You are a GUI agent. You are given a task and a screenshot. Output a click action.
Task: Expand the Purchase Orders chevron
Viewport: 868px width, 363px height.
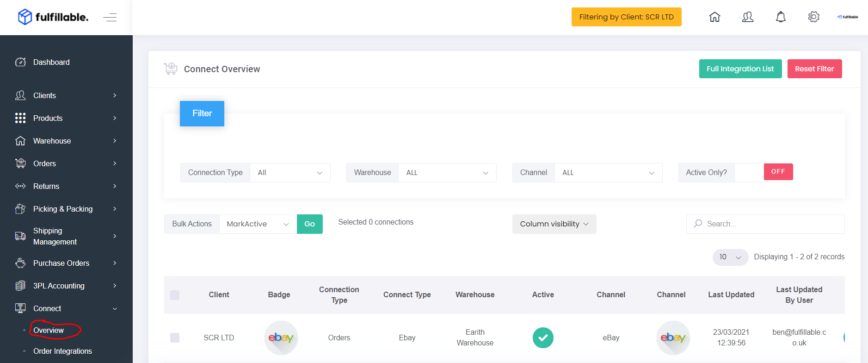[x=115, y=263]
